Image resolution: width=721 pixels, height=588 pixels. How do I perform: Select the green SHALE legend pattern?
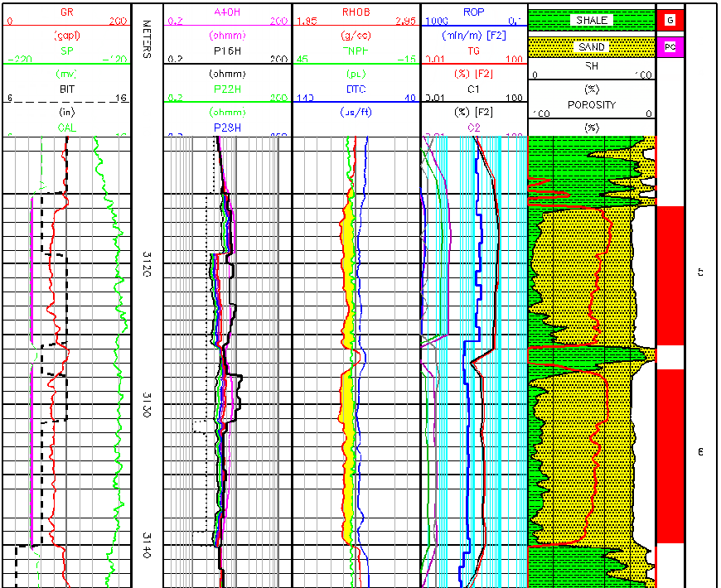click(592, 19)
